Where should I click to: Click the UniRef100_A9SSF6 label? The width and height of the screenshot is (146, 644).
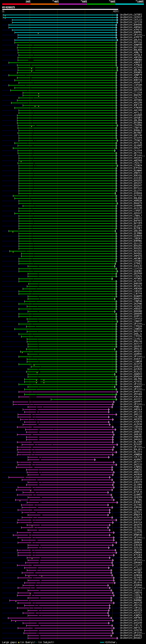tap(131, 158)
